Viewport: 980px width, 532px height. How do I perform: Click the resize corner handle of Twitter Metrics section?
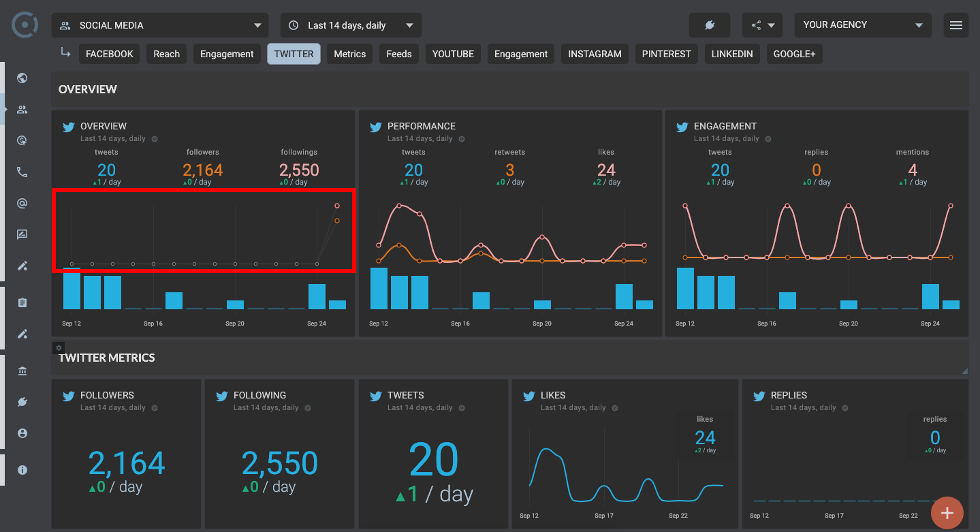click(x=964, y=371)
